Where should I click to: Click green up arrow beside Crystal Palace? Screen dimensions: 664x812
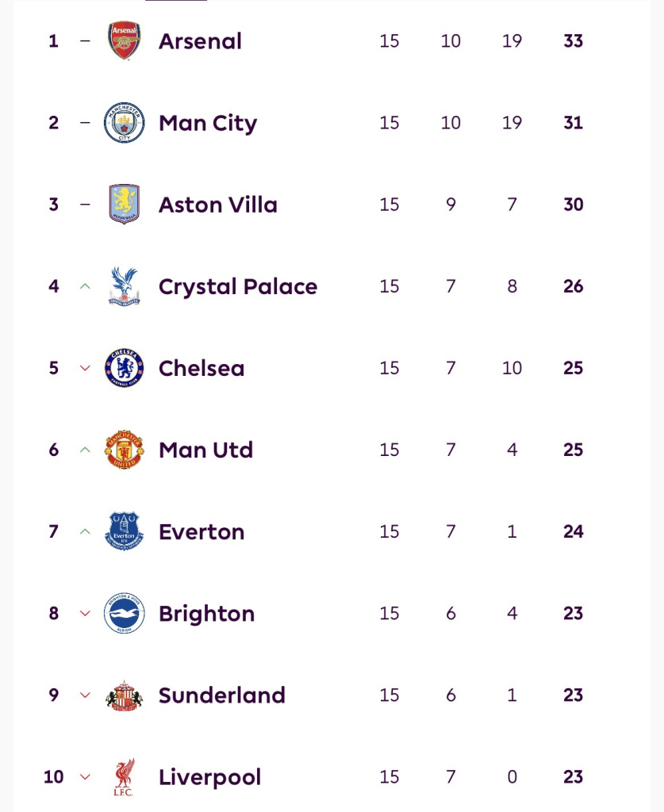pos(86,286)
